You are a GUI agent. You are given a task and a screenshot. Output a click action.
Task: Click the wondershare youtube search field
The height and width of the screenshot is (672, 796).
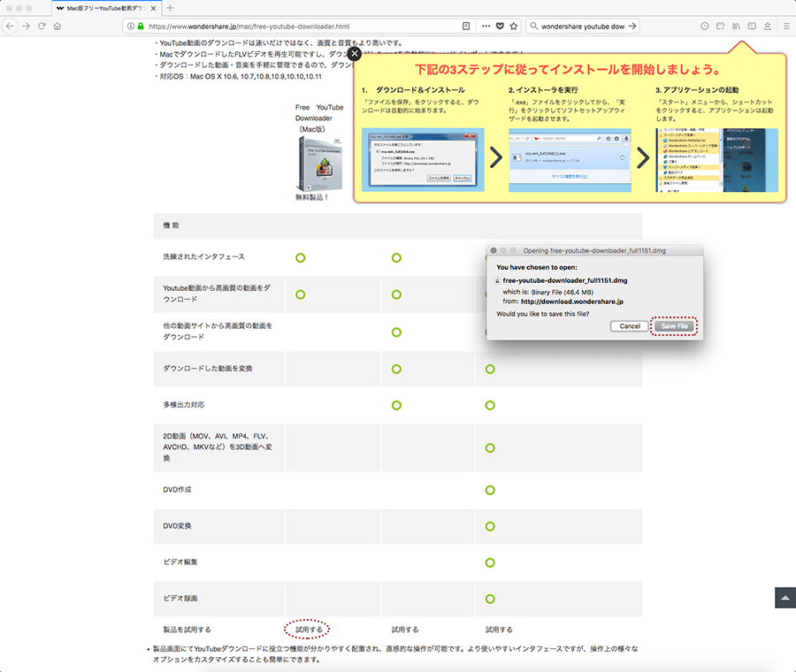(582, 26)
